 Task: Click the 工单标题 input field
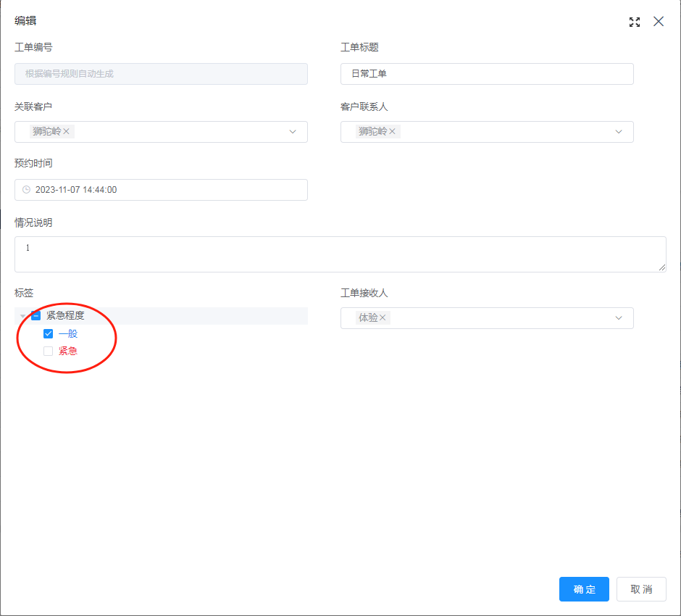point(487,74)
